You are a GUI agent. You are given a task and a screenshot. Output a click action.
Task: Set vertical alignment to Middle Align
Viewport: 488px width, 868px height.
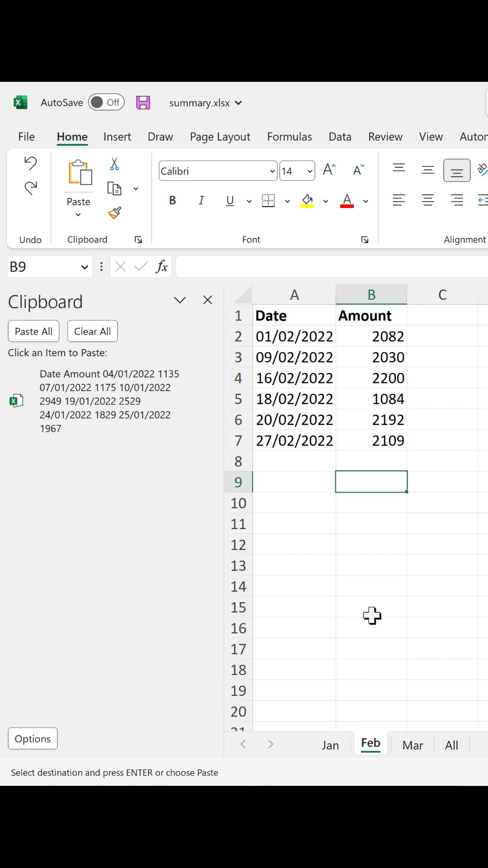click(x=427, y=170)
